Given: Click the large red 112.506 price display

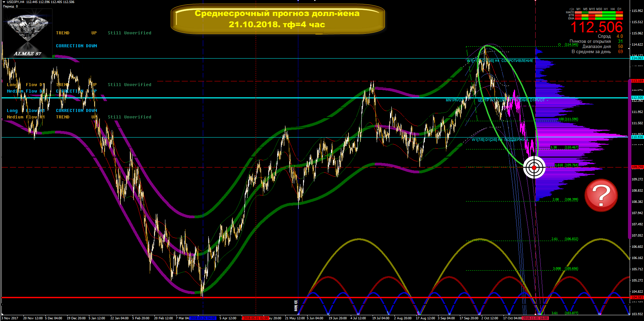Looking at the screenshot, I should (596, 28).
